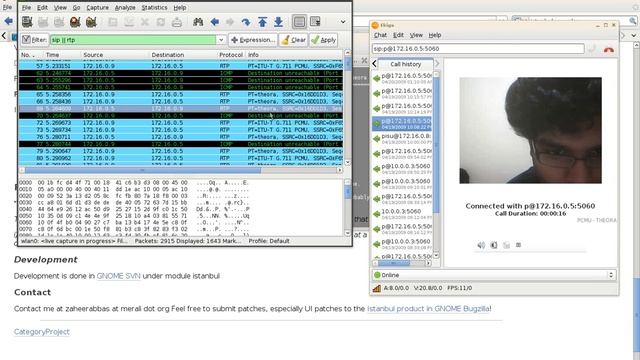This screenshot has width=640, height=360.
Task: Click the packet list vertical scrollbar
Action: [348, 107]
